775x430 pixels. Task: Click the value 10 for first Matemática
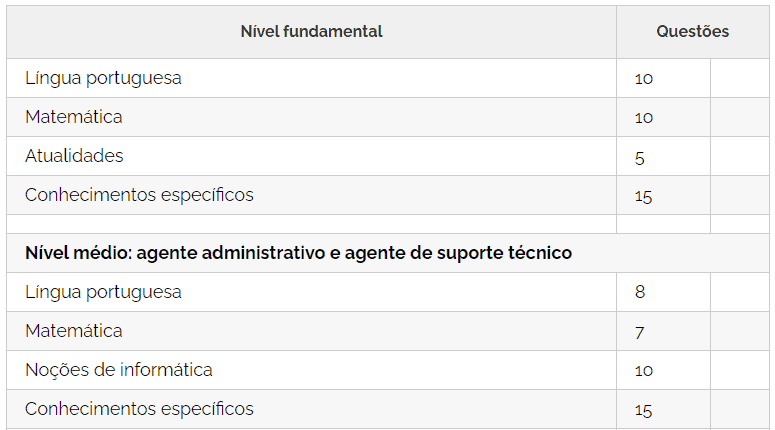point(644,118)
